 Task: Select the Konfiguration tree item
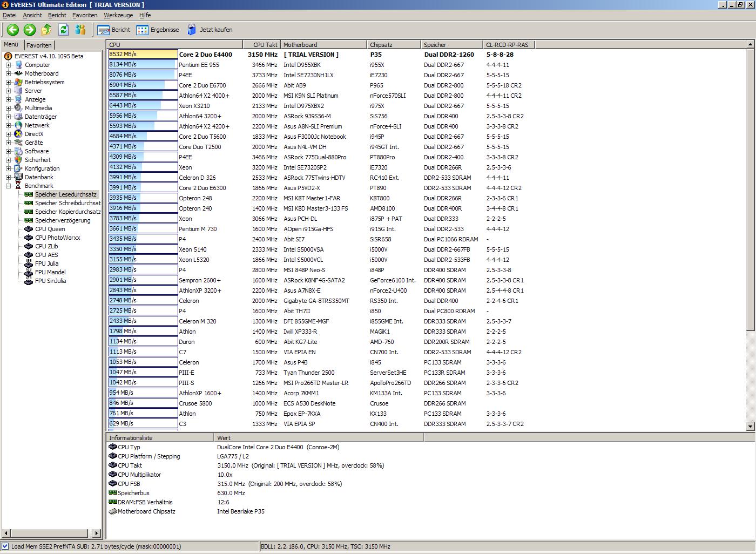42,168
